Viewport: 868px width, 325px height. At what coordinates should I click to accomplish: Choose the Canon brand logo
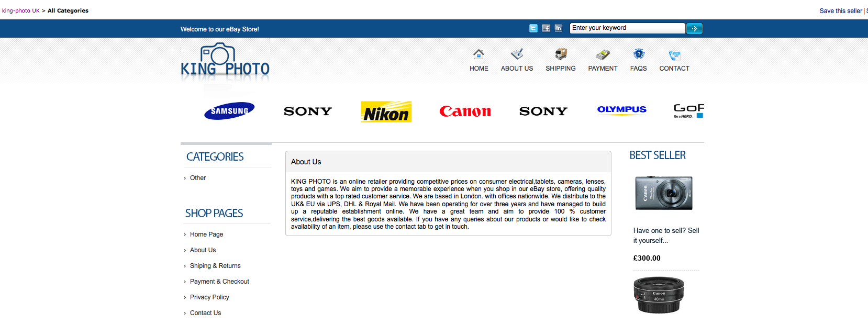(465, 111)
